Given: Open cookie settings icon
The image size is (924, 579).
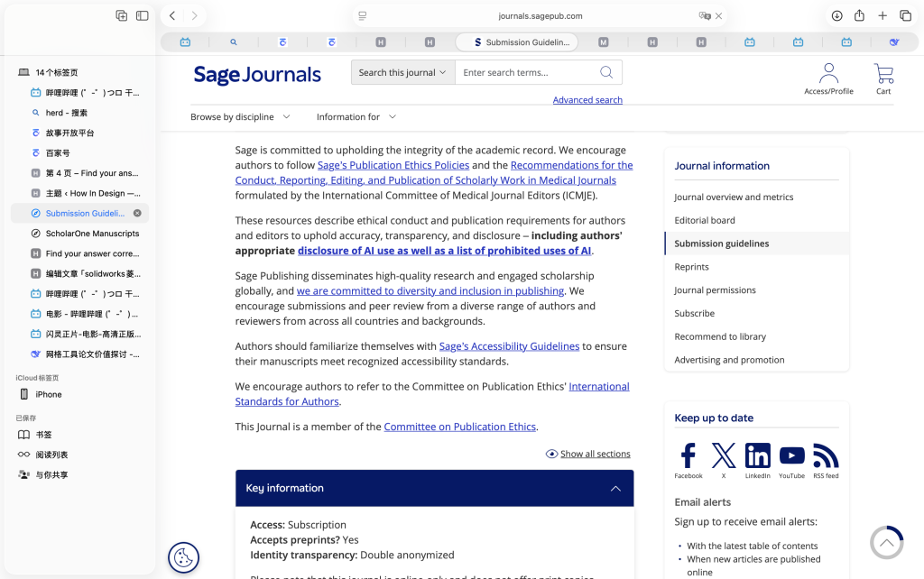Looking at the screenshot, I should coord(183,557).
